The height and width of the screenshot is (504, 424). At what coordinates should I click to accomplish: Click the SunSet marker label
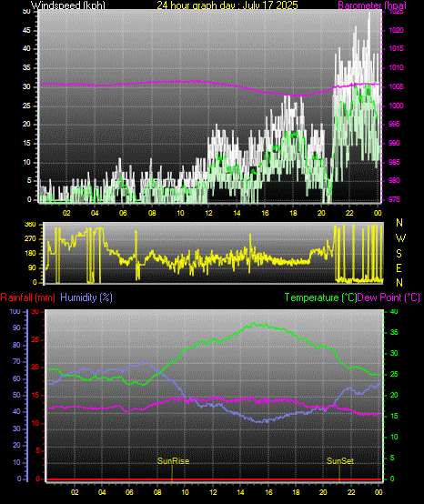pyautogui.click(x=340, y=461)
